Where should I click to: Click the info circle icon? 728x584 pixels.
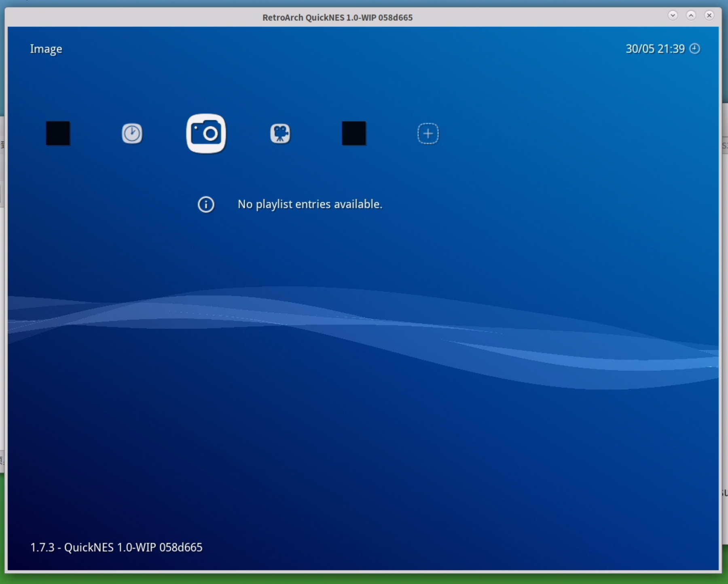[206, 204]
